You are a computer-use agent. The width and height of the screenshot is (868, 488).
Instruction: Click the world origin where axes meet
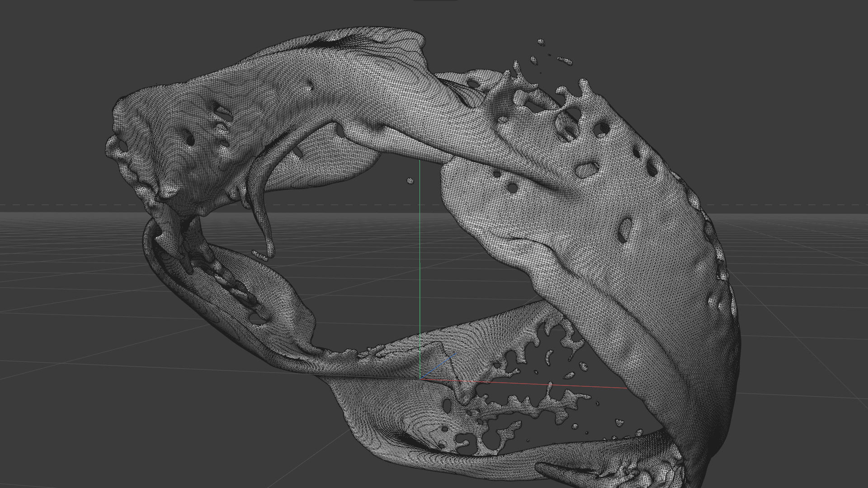[420, 378]
